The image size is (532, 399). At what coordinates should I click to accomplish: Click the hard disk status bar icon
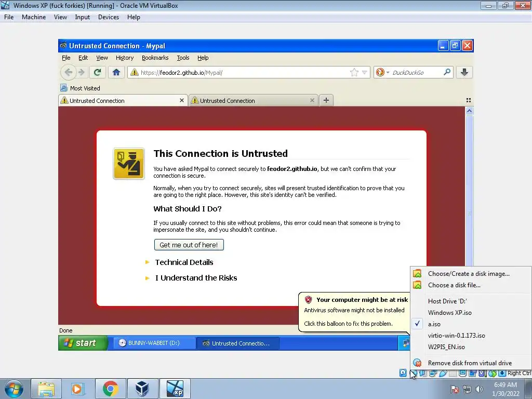click(x=403, y=373)
